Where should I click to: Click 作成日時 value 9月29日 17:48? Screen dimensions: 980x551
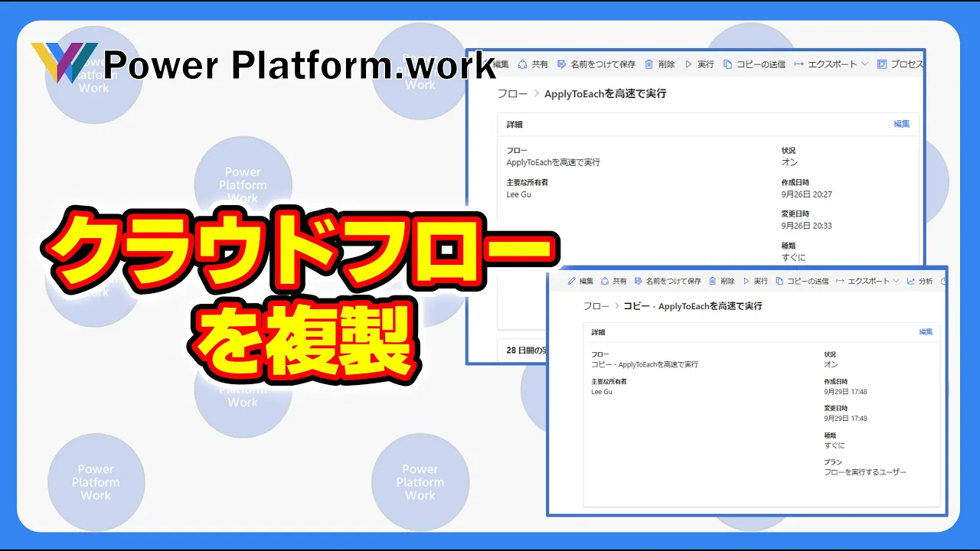[x=846, y=391]
